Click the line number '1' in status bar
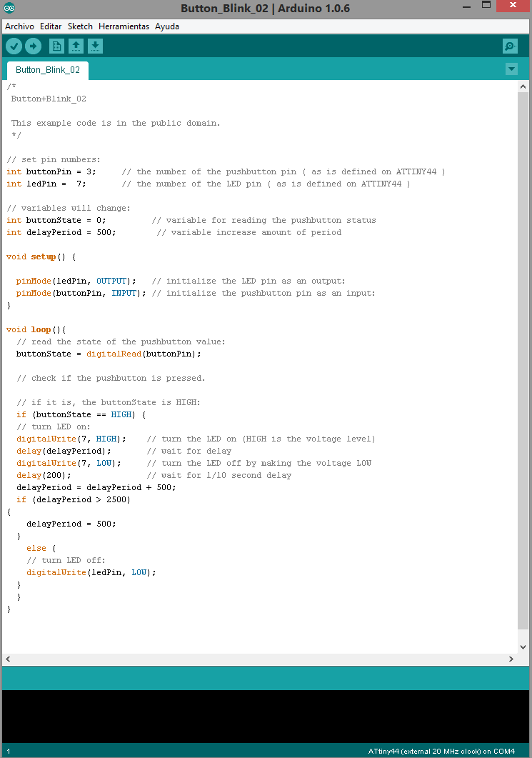Image resolution: width=532 pixels, height=758 pixels. (x=9, y=752)
